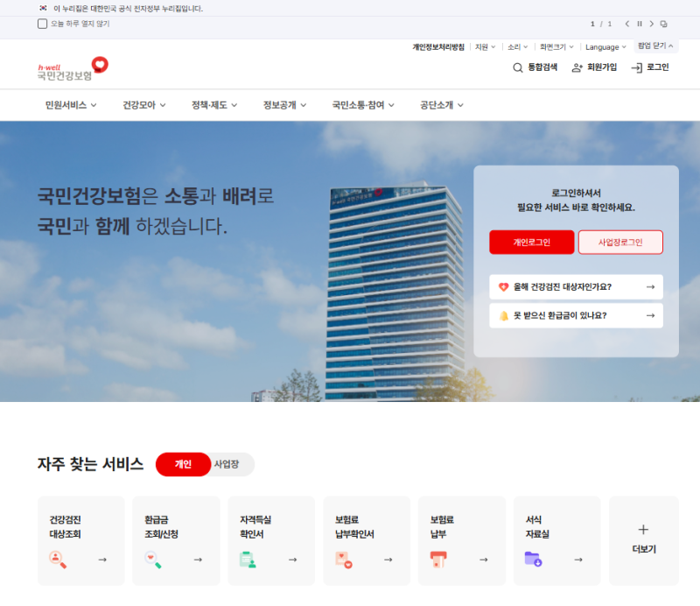Viewport: 700px width, 606px height.
Task: Click the 통합검색 text link
Action: pyautogui.click(x=542, y=67)
